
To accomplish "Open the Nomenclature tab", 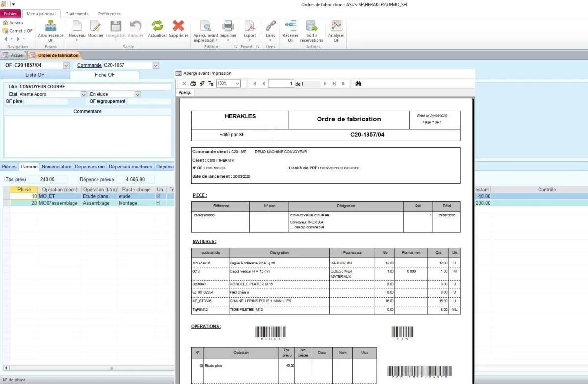I will point(56,167).
